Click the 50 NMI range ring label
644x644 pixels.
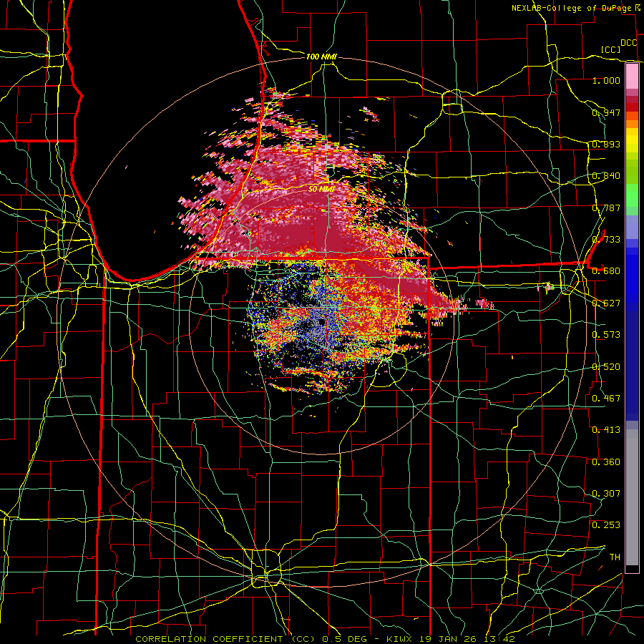point(321,190)
